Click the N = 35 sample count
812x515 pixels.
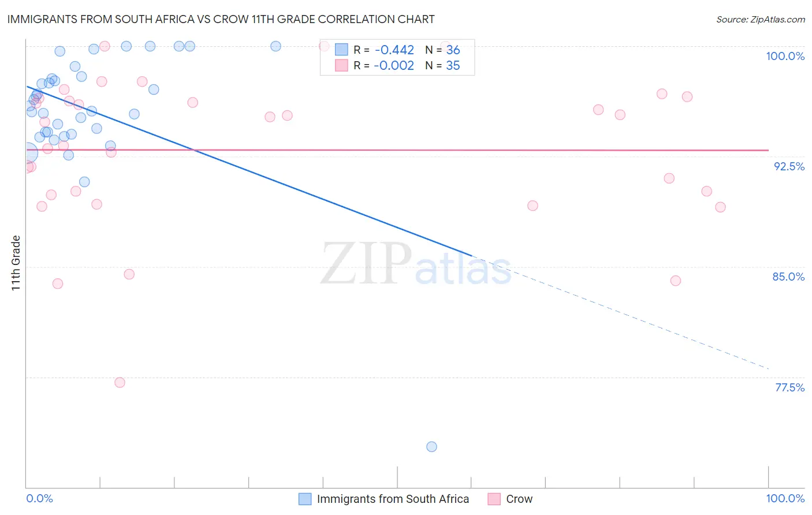[x=442, y=65]
